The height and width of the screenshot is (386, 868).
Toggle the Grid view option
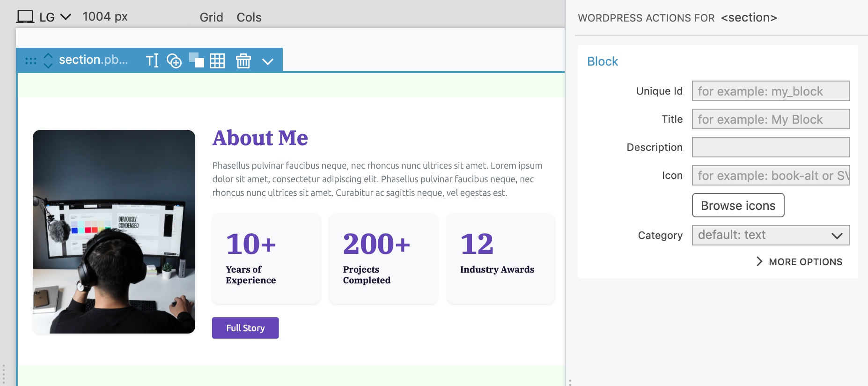coord(211,17)
